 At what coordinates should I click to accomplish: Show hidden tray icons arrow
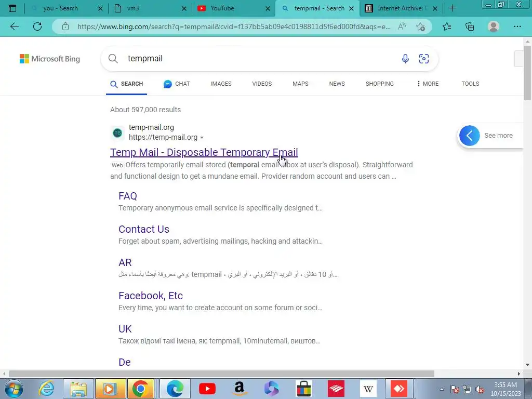(442, 390)
